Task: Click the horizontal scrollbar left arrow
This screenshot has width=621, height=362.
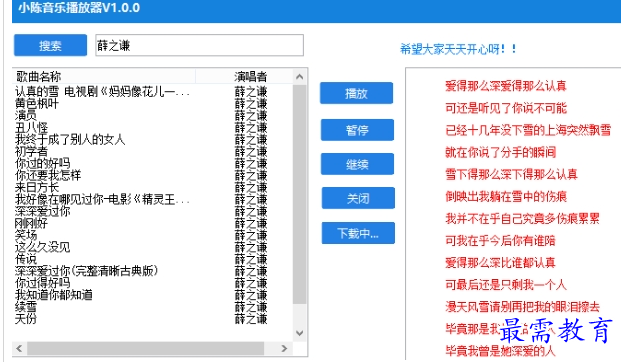Action: click(19, 349)
